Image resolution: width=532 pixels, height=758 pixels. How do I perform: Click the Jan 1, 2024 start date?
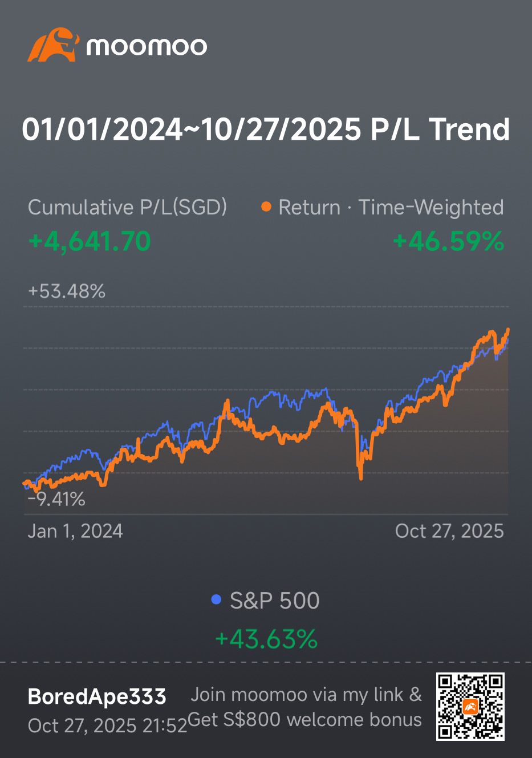pyautogui.click(x=75, y=531)
